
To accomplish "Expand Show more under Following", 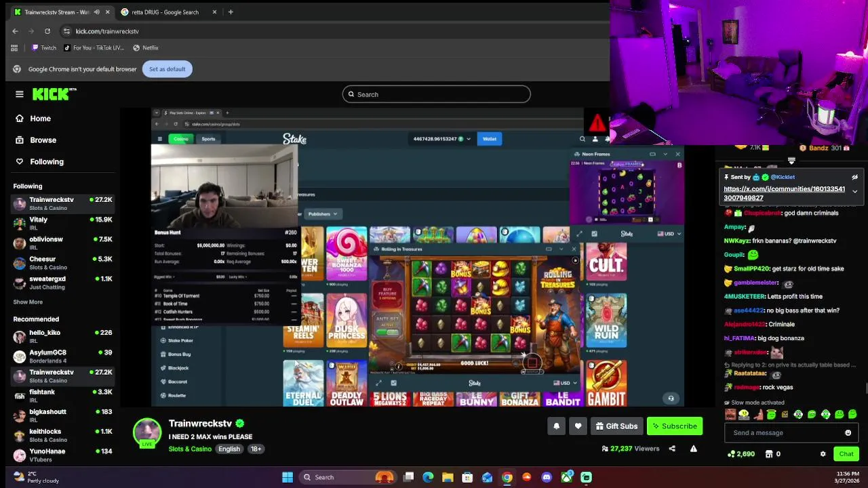I will (28, 302).
